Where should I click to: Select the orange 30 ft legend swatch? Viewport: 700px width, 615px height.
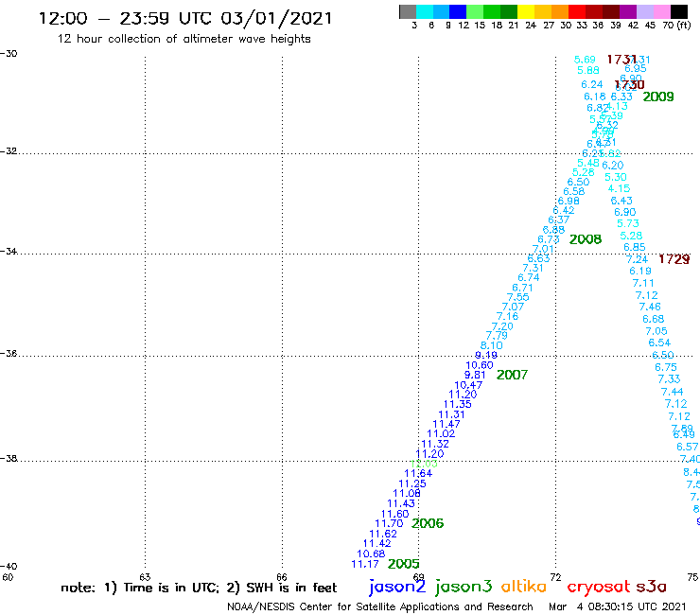[x=560, y=11]
